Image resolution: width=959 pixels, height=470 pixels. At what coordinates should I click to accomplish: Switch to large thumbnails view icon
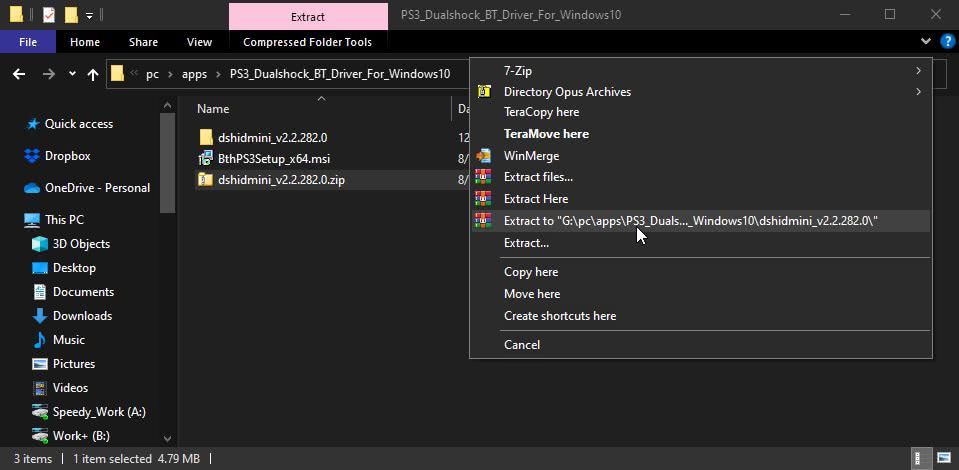pyautogui.click(x=944, y=458)
